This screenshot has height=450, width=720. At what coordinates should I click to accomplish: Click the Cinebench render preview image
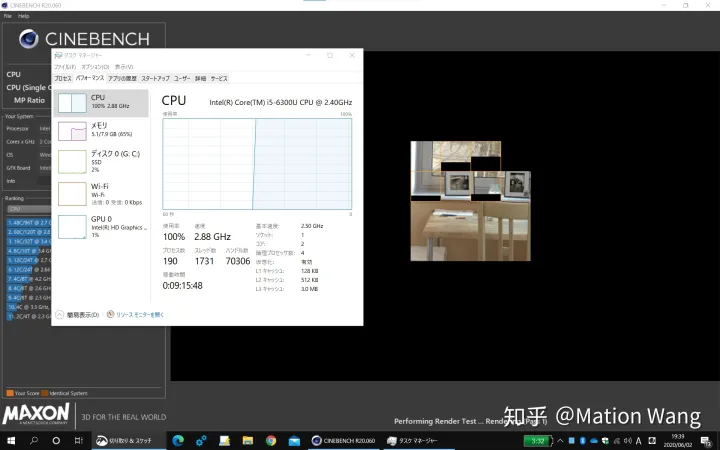pyautogui.click(x=470, y=201)
